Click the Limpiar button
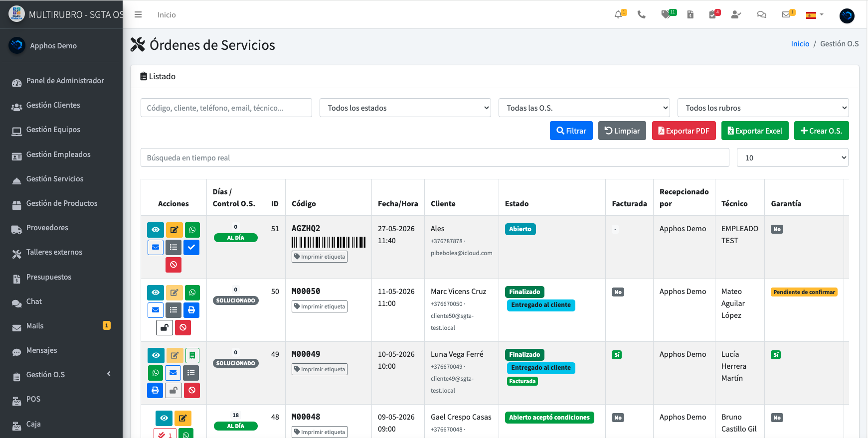Image resolution: width=868 pixels, height=438 pixels. pyautogui.click(x=622, y=131)
